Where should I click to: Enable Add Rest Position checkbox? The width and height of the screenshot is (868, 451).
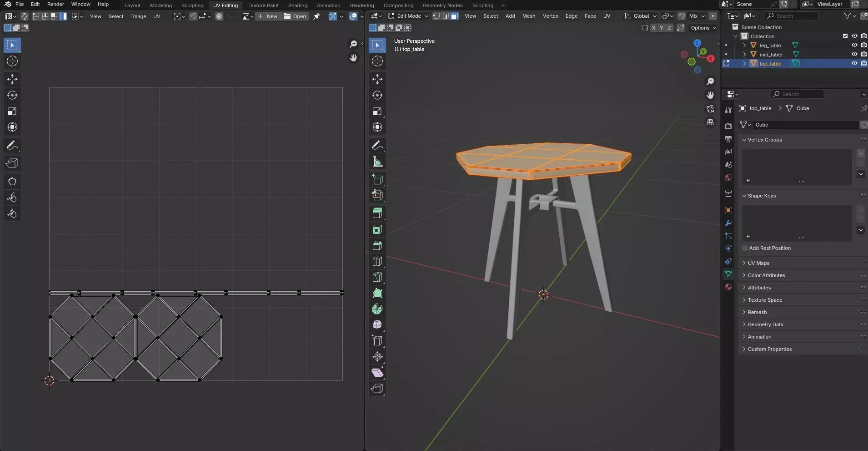pyautogui.click(x=745, y=248)
